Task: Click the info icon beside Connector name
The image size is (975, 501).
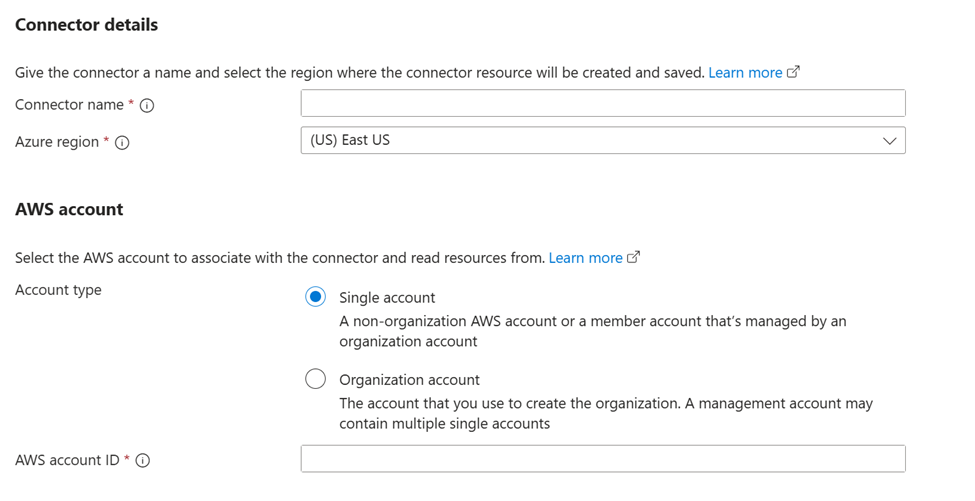Action: (x=147, y=105)
